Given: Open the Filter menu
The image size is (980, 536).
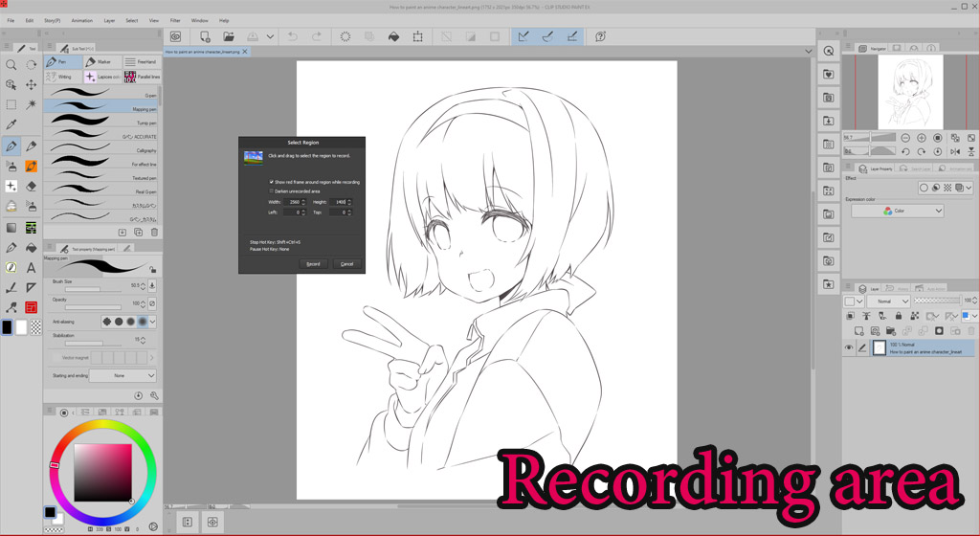Looking at the screenshot, I should (x=175, y=20).
